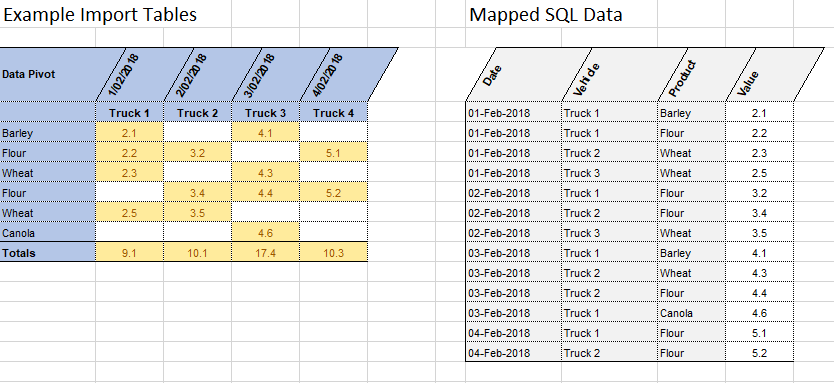Select Barley in the SQL row valued 2.1
The width and height of the screenshot is (834, 383).
(691, 113)
